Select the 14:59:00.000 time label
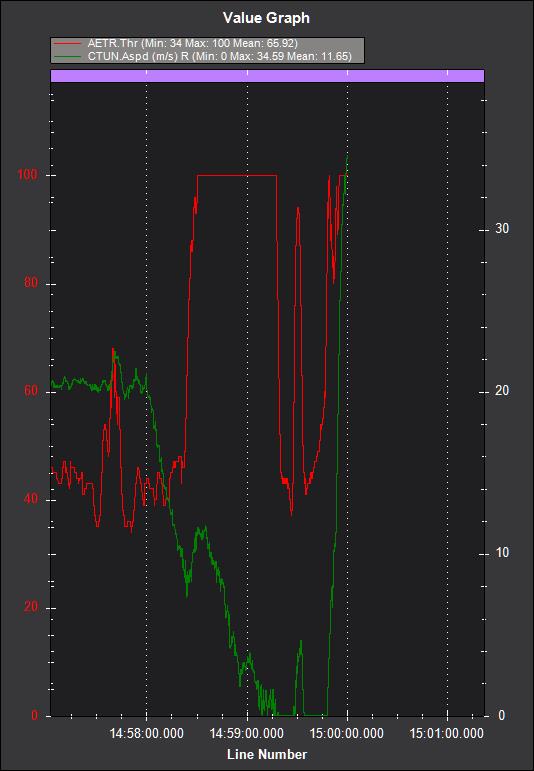The height and width of the screenshot is (771, 534). 246,734
